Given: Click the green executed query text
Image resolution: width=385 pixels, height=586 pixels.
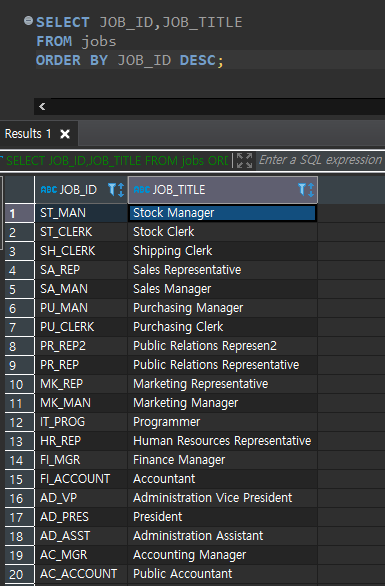Looking at the screenshot, I should (117, 161).
